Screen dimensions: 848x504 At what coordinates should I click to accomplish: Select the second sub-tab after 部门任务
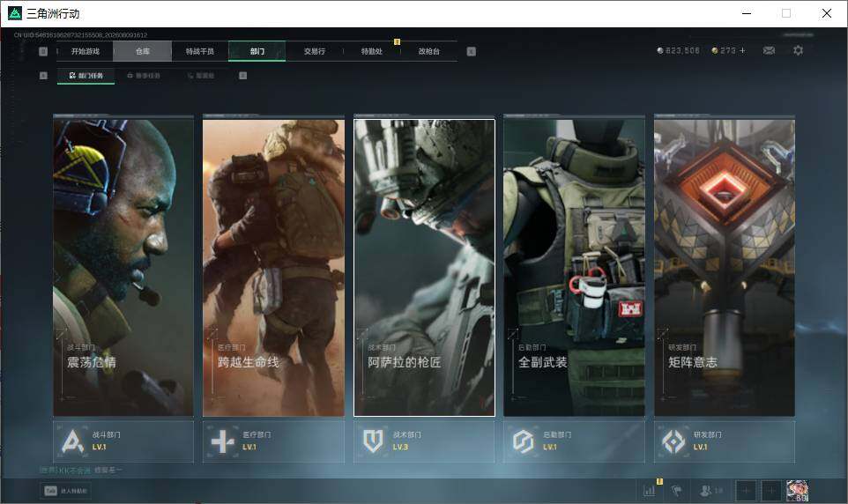tap(144, 76)
